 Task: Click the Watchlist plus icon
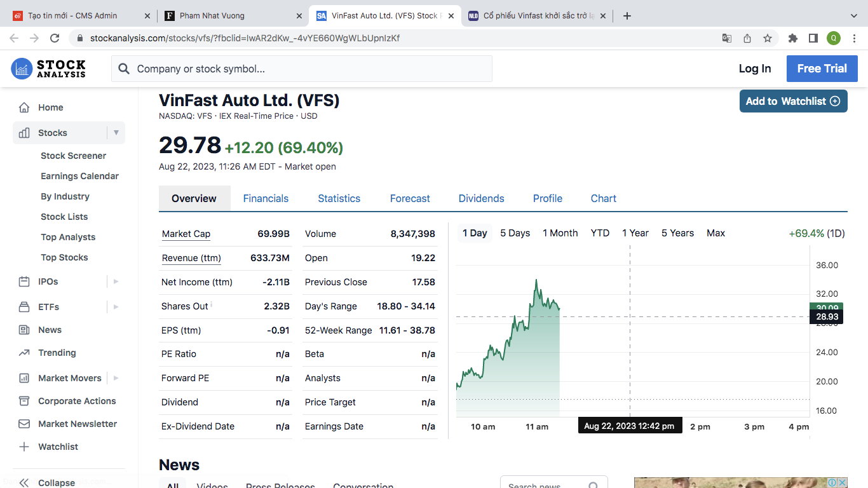24,447
